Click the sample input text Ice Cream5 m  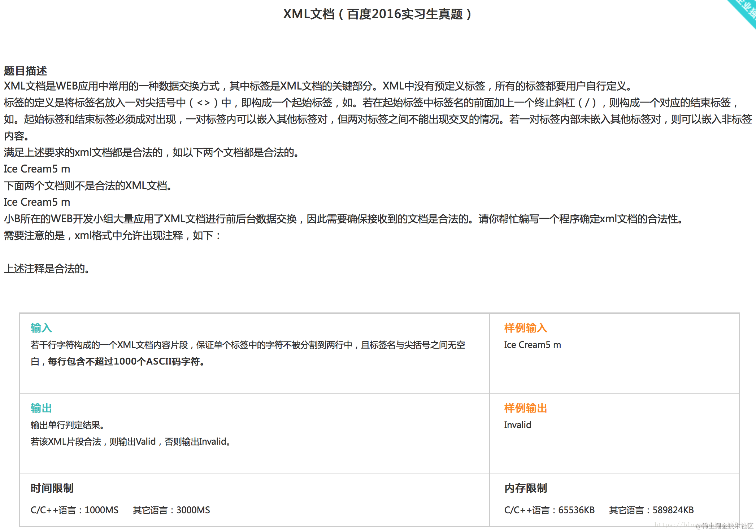tap(532, 345)
